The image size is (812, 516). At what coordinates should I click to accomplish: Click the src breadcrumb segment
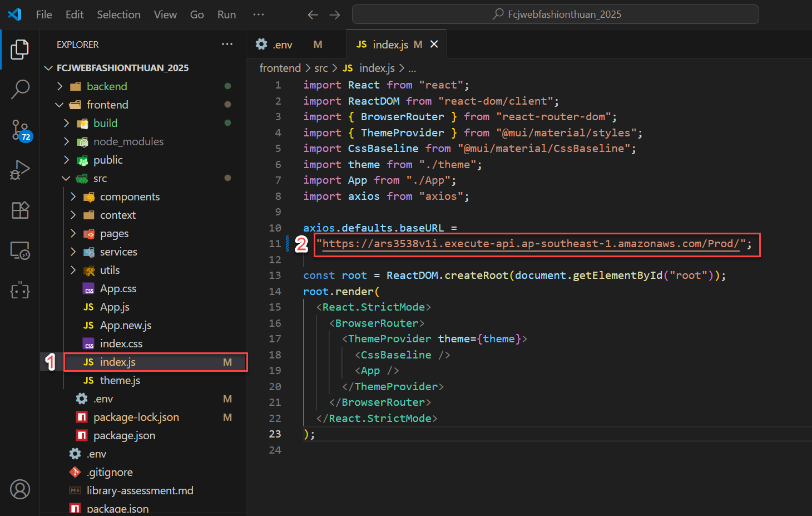[321, 68]
